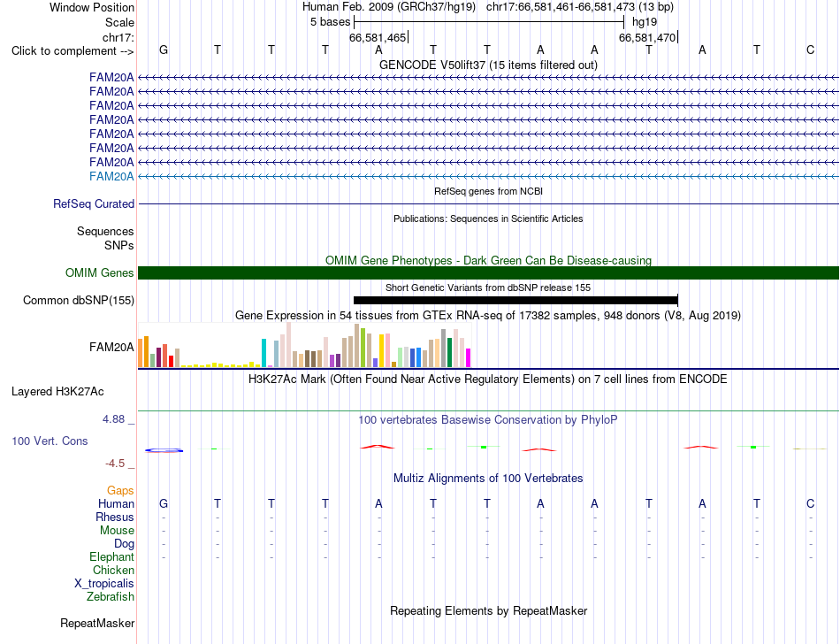Open 'Repeating Elements by RepeatMasker' title
The width and height of the screenshot is (840, 644).
click(488, 610)
